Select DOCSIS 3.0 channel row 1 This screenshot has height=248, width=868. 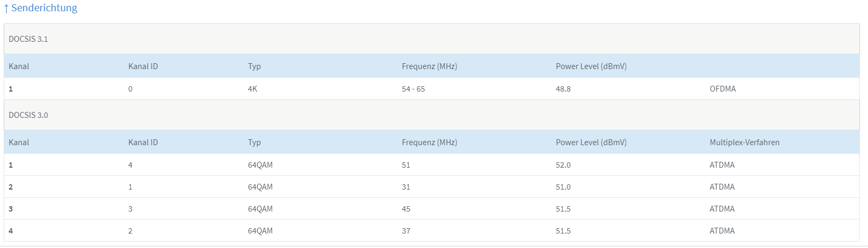tap(432, 165)
